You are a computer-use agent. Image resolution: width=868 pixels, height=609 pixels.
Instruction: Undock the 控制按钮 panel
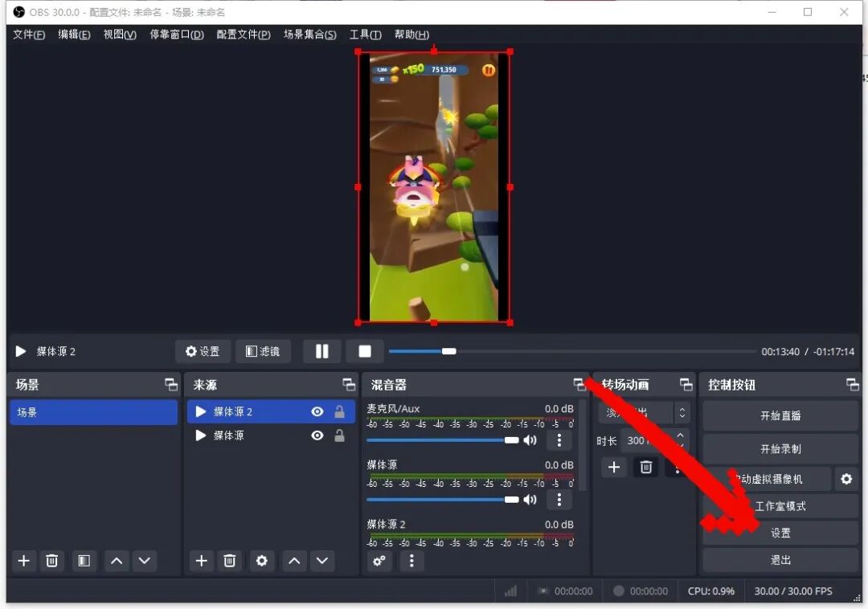[x=853, y=384]
